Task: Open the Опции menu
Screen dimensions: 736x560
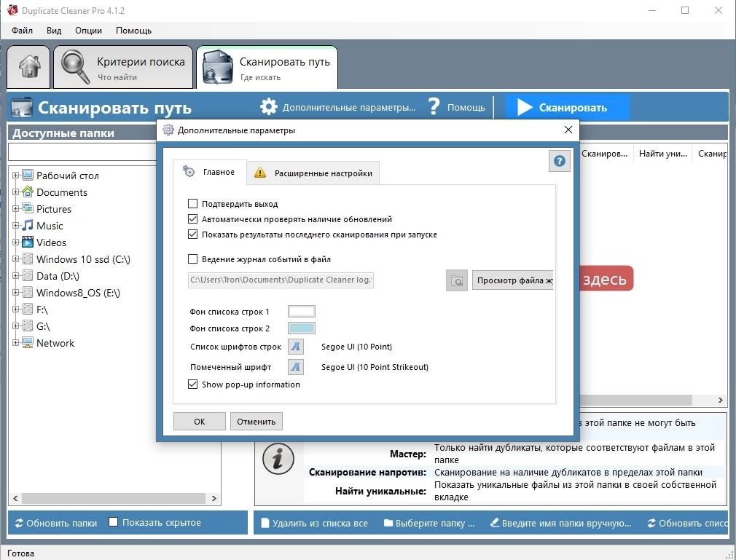Action: coord(88,31)
